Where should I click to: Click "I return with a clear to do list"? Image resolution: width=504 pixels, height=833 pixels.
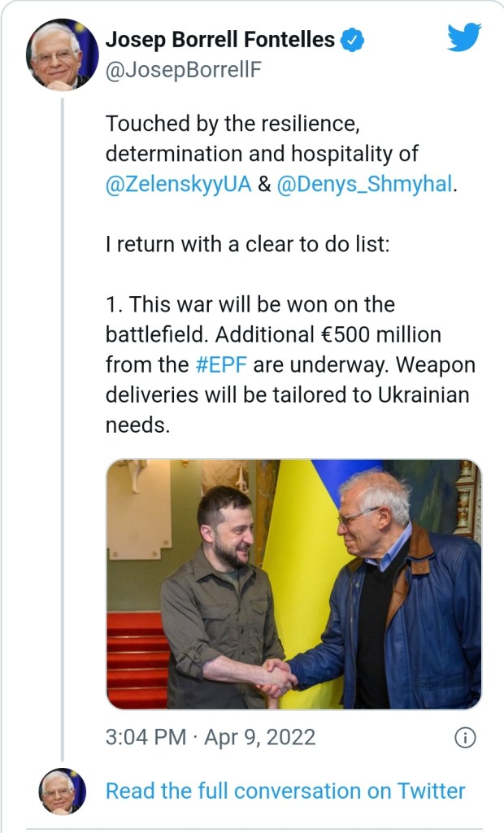click(248, 244)
